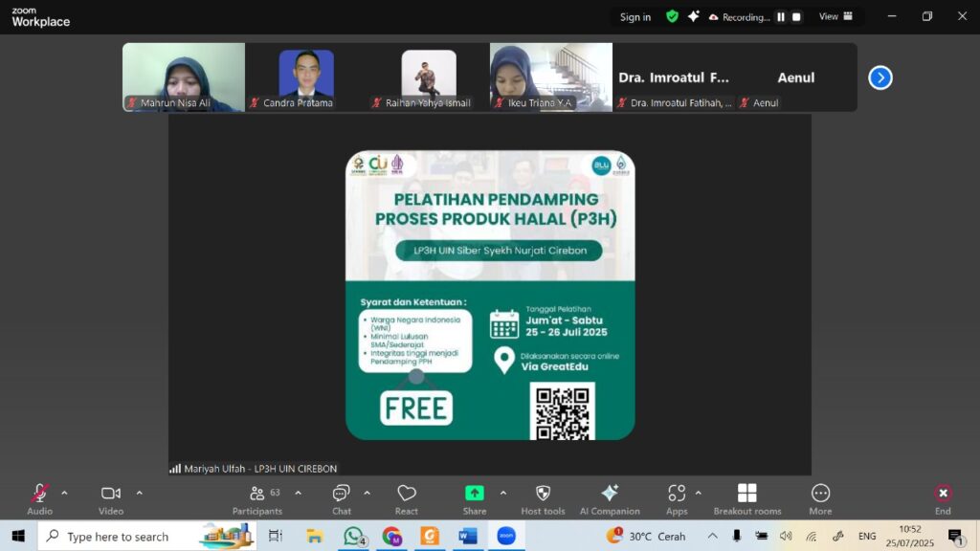Open the View dropdown menu
The width and height of the screenshot is (980, 551).
[834, 17]
